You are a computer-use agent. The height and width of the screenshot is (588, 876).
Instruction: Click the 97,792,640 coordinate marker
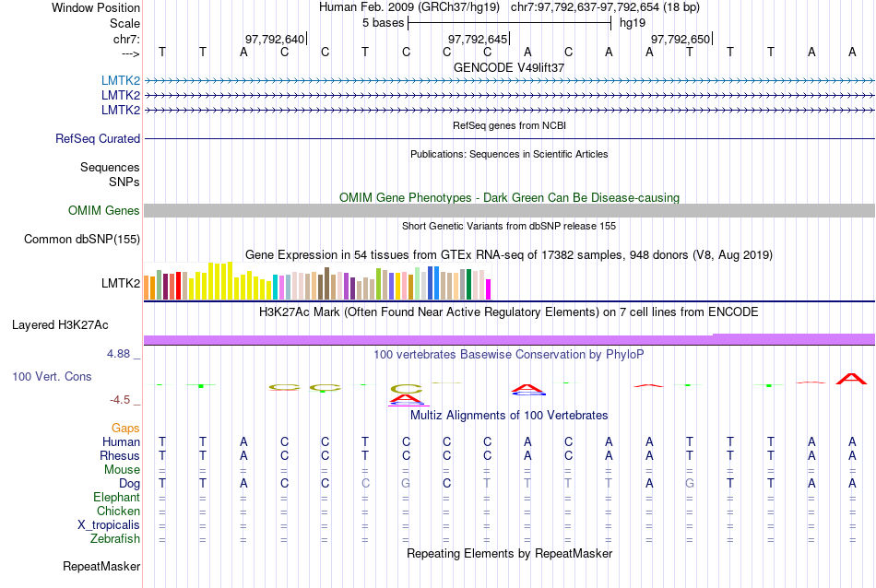[275, 39]
